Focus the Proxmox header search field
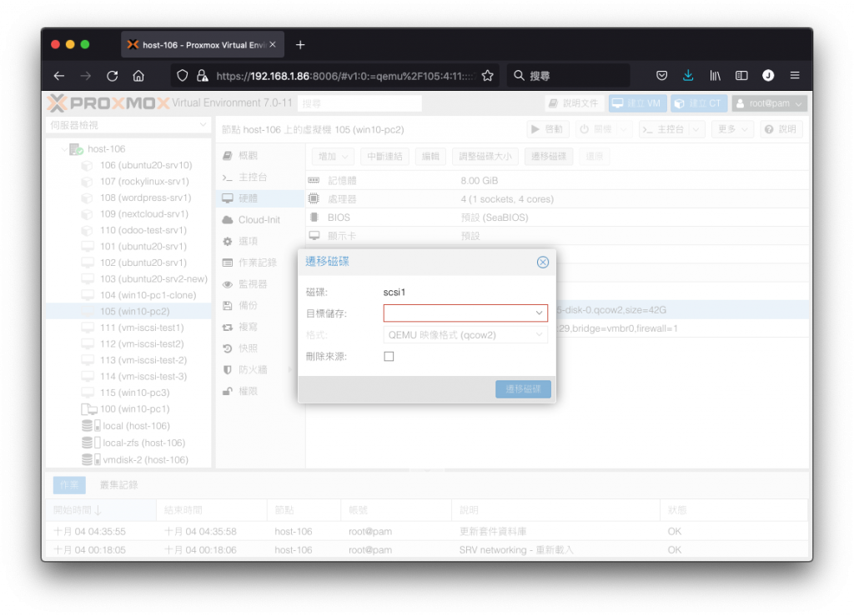 click(360, 103)
